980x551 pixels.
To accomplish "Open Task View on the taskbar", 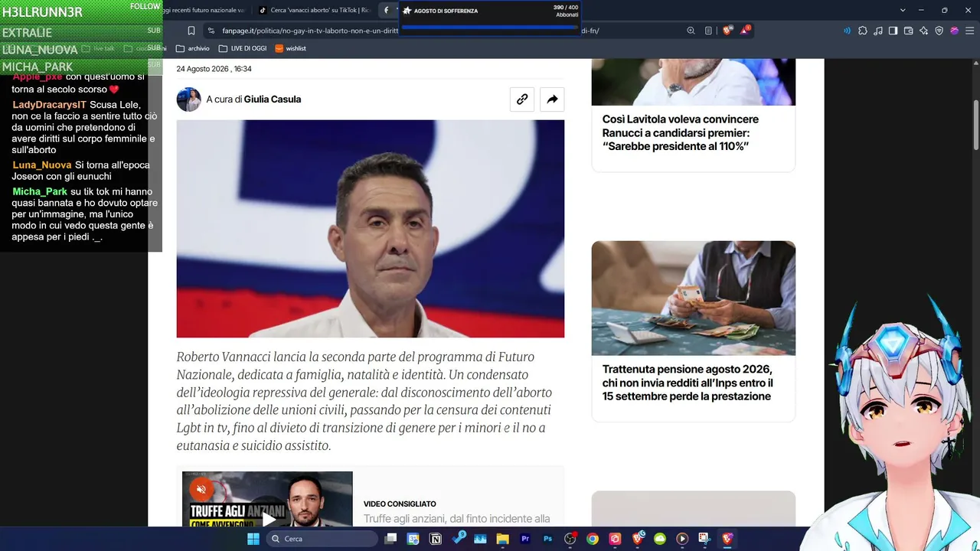I will 391,539.
